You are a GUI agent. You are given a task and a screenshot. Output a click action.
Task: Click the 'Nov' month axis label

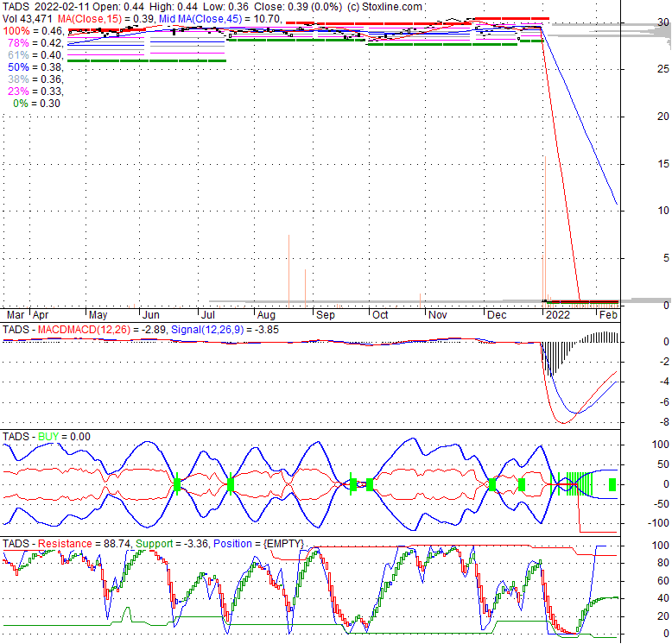coord(438,315)
